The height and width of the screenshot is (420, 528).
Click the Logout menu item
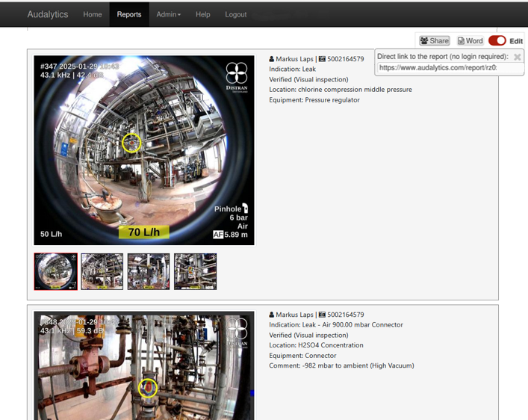236,14
